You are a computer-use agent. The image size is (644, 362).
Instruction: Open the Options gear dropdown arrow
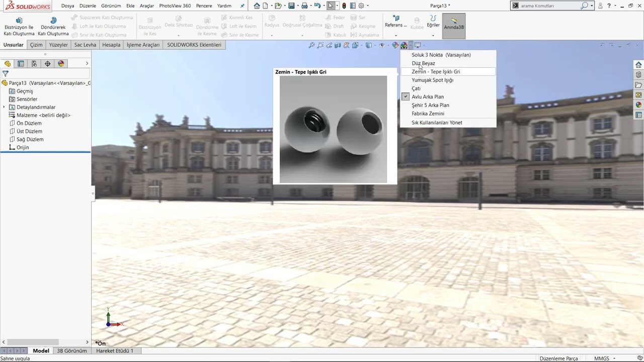tap(367, 6)
